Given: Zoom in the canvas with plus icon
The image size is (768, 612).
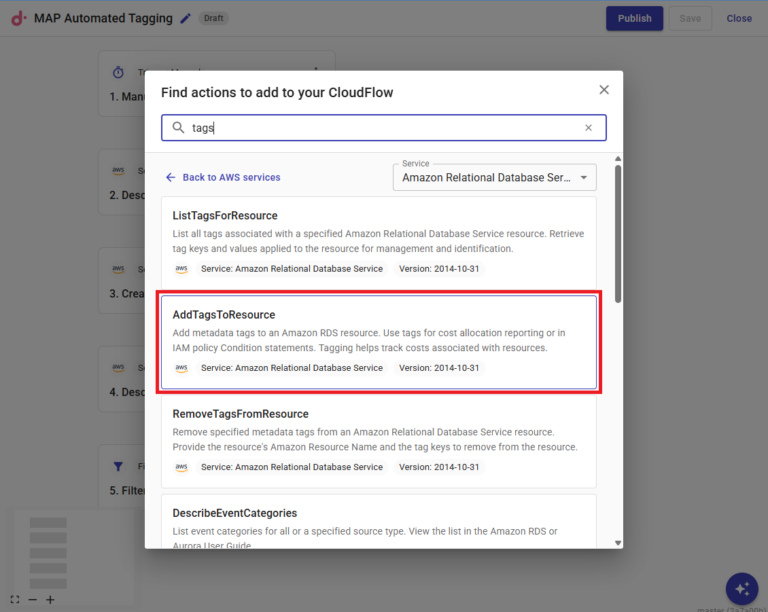Looking at the screenshot, I should [x=50, y=600].
